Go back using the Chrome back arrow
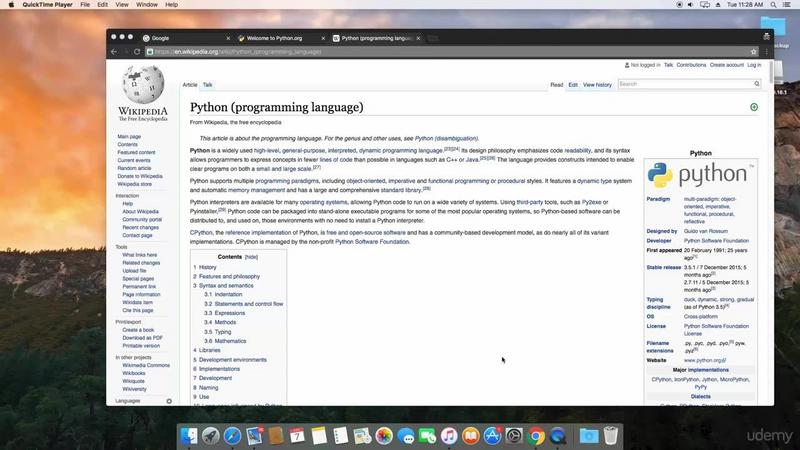 tap(114, 52)
